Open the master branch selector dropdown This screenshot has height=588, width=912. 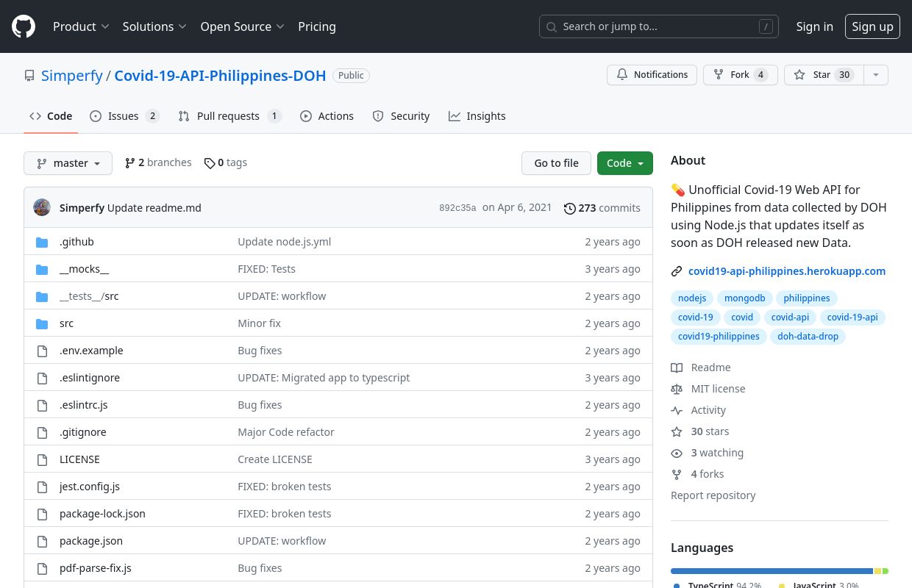[68, 163]
